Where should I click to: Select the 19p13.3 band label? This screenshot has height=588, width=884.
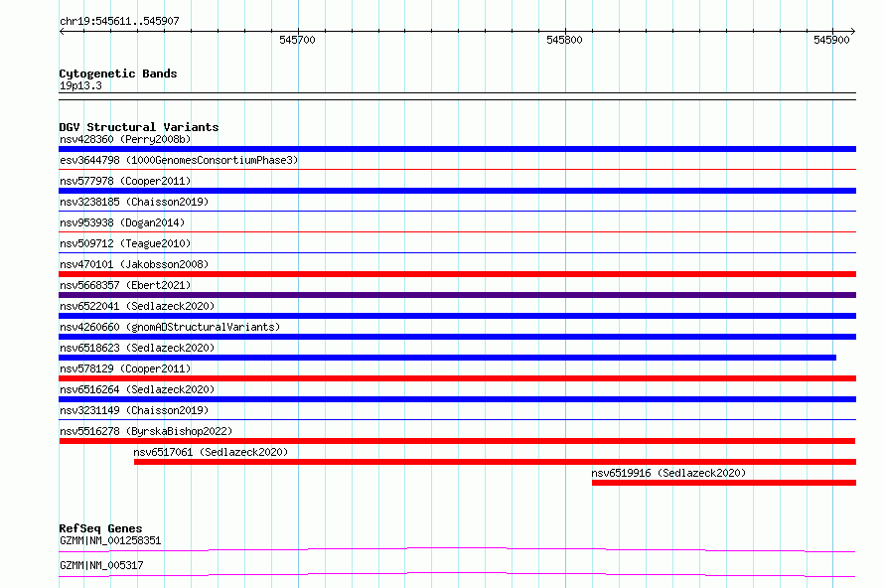point(80,85)
